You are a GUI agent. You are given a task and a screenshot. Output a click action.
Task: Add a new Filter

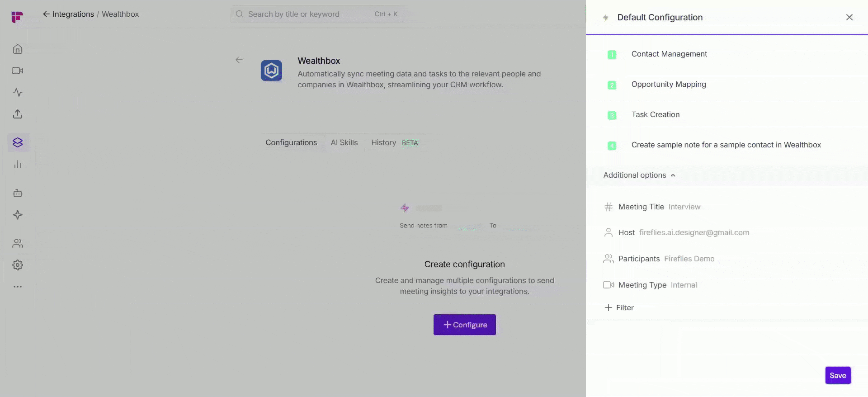click(x=619, y=307)
